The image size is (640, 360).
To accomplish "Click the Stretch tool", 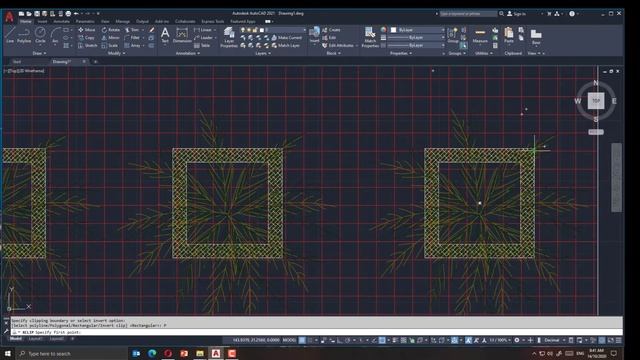I will 87,45.
